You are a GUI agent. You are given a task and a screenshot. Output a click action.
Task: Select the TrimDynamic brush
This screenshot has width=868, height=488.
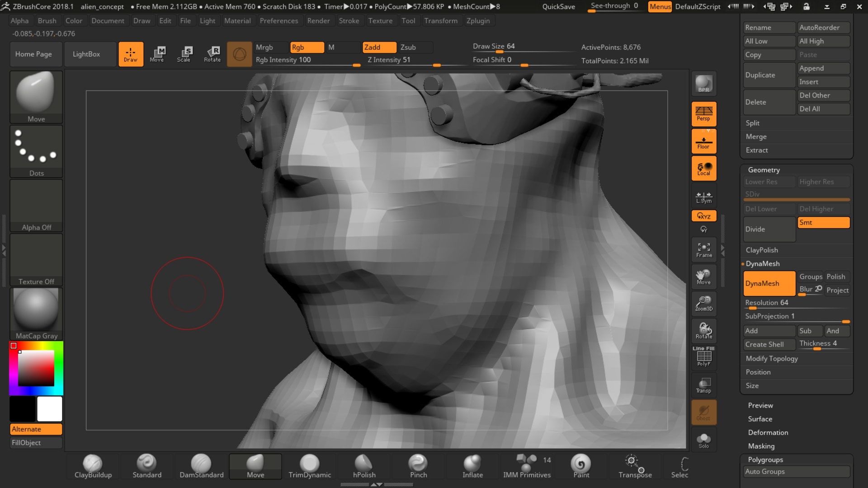point(310,466)
